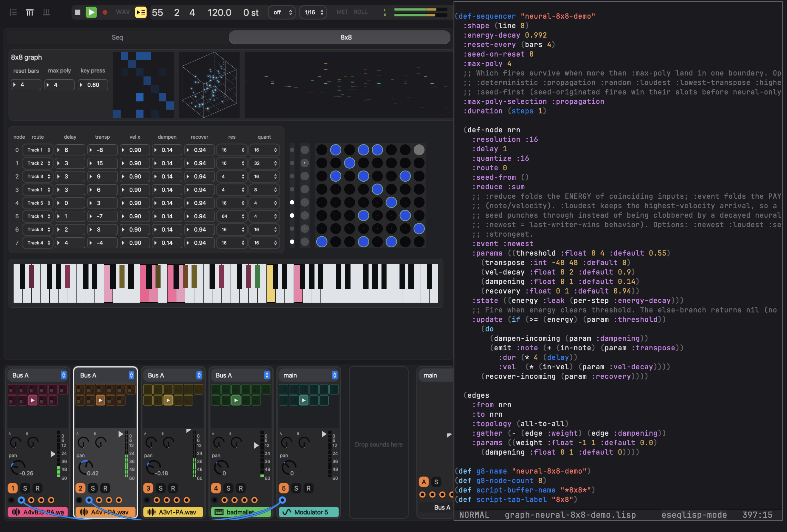Open the 1/16 grid dropdown
787x532 pixels.
(x=313, y=13)
